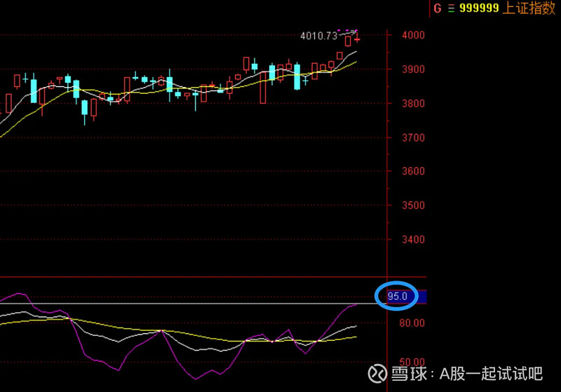Click the 3900 price axis label

pyautogui.click(x=413, y=69)
